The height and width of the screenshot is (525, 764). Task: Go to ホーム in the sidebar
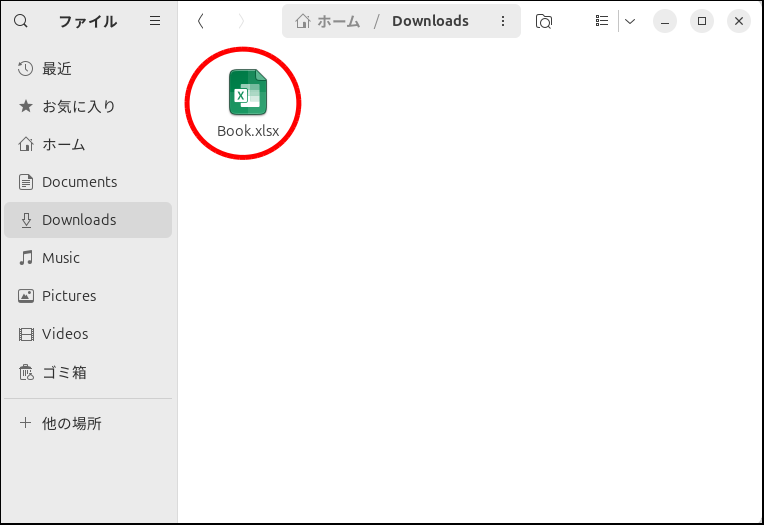tap(63, 144)
